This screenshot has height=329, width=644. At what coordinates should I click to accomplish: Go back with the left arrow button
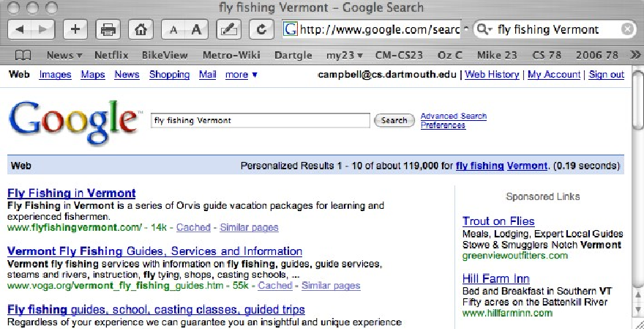[x=19, y=29]
